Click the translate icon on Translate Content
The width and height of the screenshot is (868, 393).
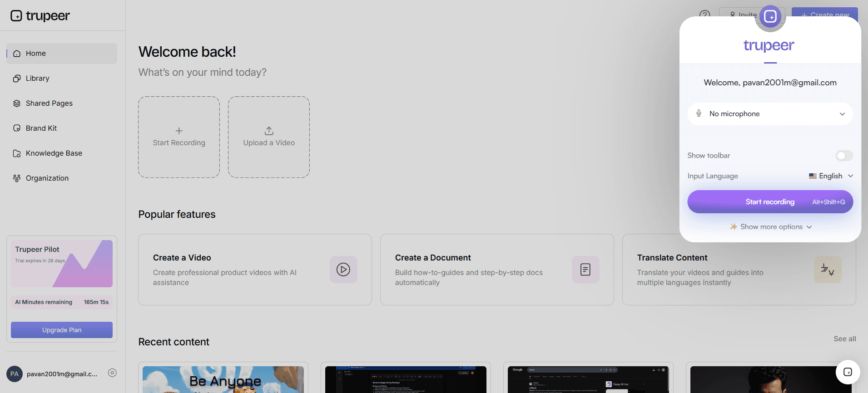(x=828, y=270)
